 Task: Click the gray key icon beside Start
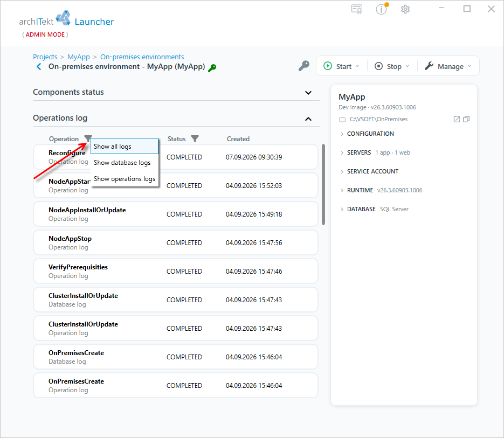[304, 66]
